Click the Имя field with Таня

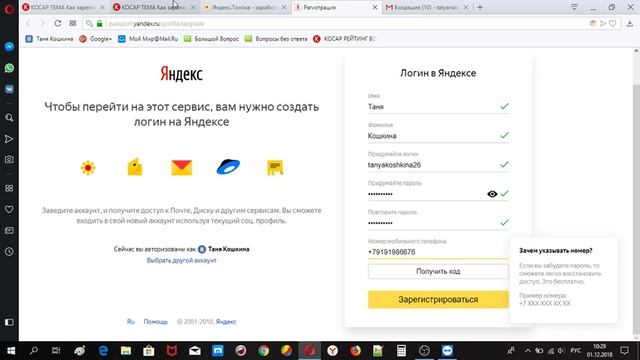438,107
